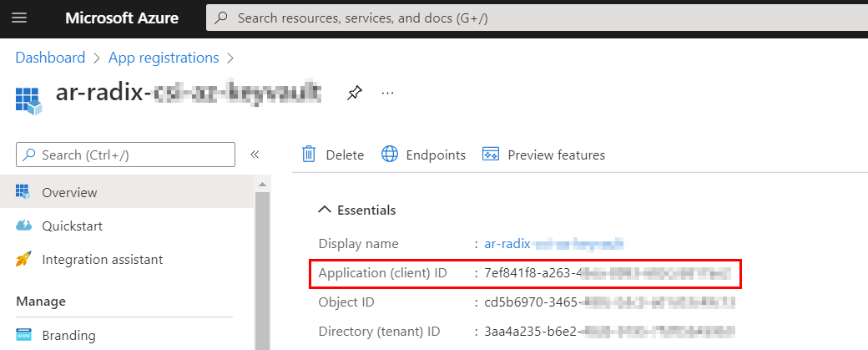This screenshot has width=868, height=350.
Task: Click the Quickstart cloud icon
Action: point(24,226)
